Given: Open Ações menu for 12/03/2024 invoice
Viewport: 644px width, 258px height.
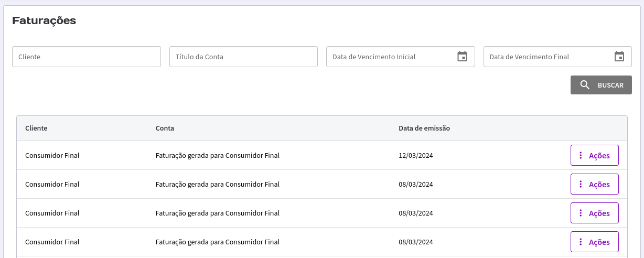Looking at the screenshot, I should tap(595, 155).
